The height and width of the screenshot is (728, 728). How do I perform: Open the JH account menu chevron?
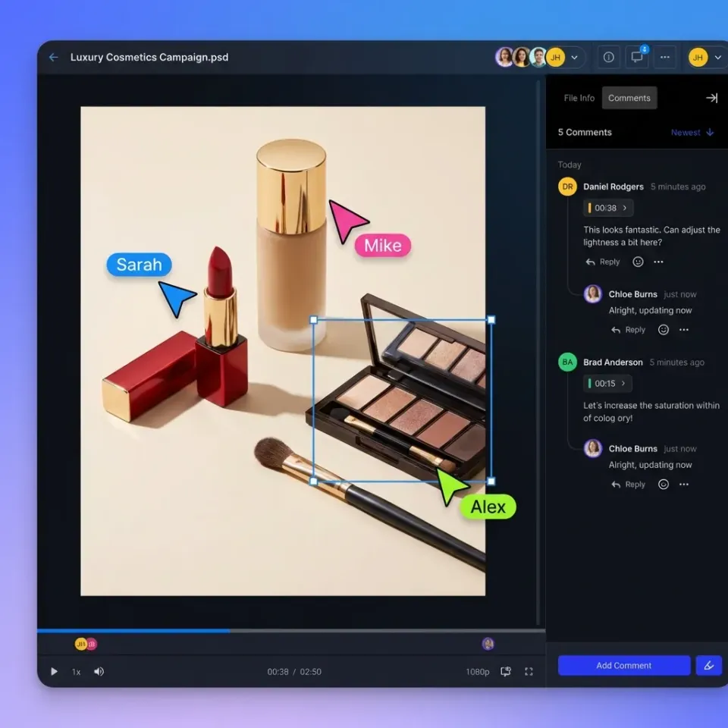click(x=717, y=57)
